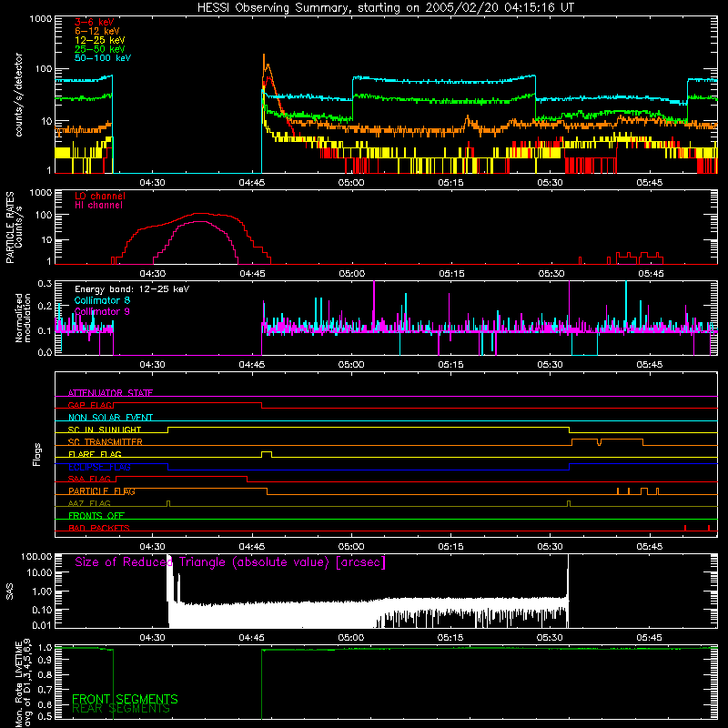Click the A47 FLAG label

pyautogui.click(x=89, y=503)
